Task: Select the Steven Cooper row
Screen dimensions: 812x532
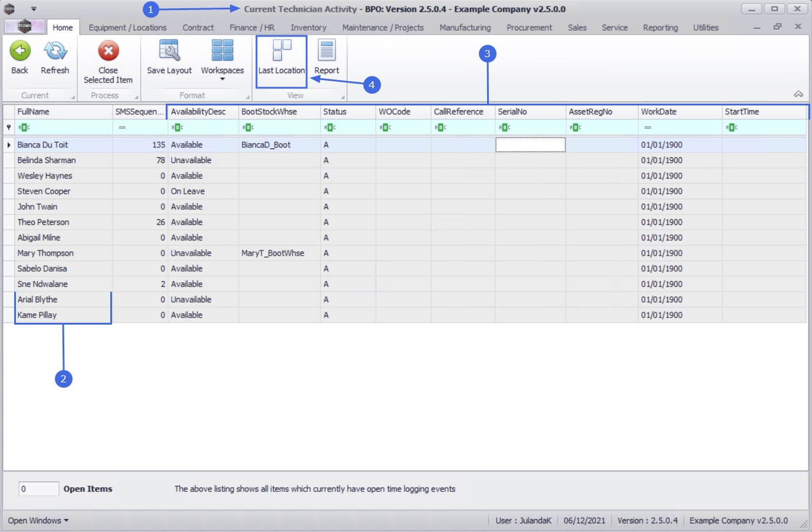Action: 405,191
